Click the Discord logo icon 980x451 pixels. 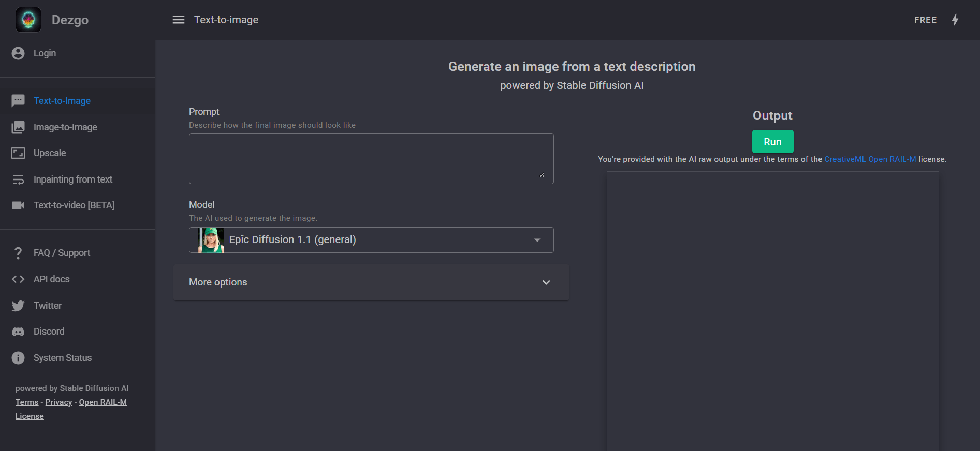[x=18, y=332]
